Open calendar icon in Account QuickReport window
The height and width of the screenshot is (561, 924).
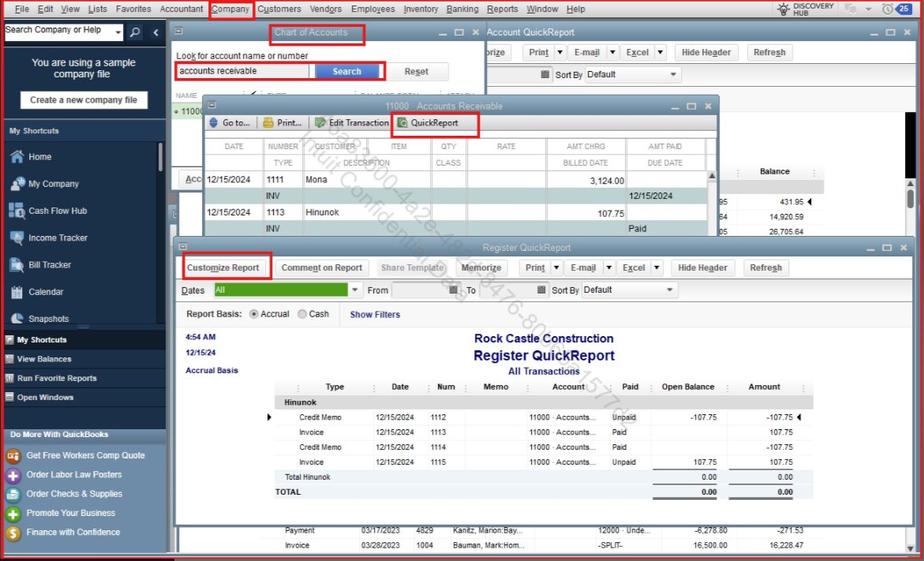(545, 74)
